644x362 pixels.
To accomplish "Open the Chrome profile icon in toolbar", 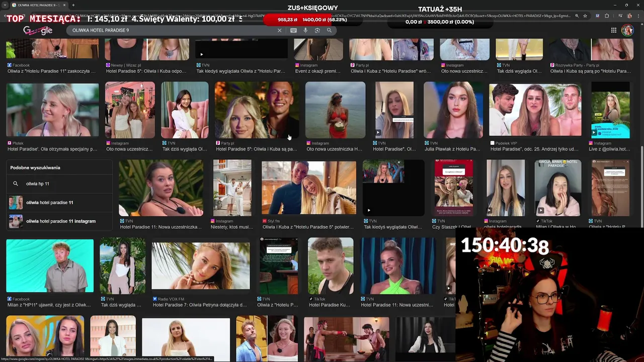I will 629,16.
